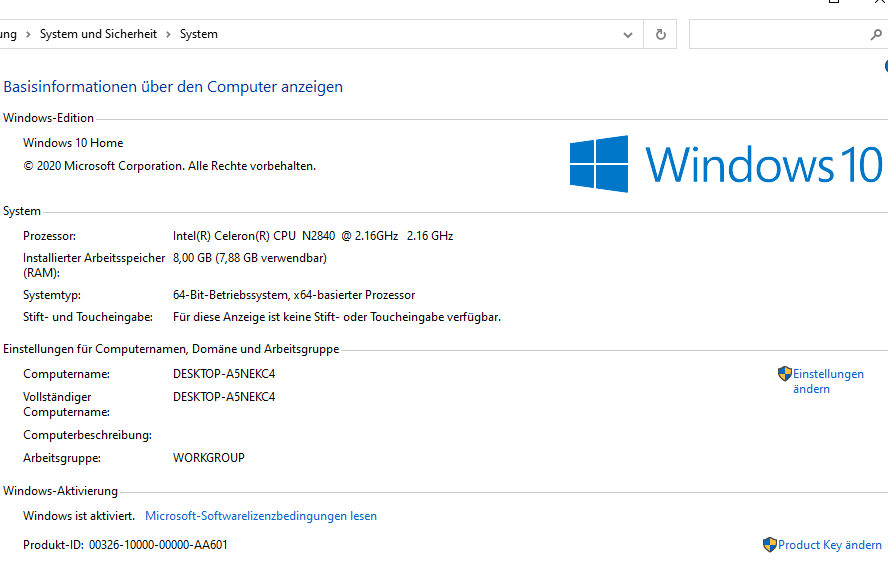Click the Prozessor label

click(x=49, y=236)
